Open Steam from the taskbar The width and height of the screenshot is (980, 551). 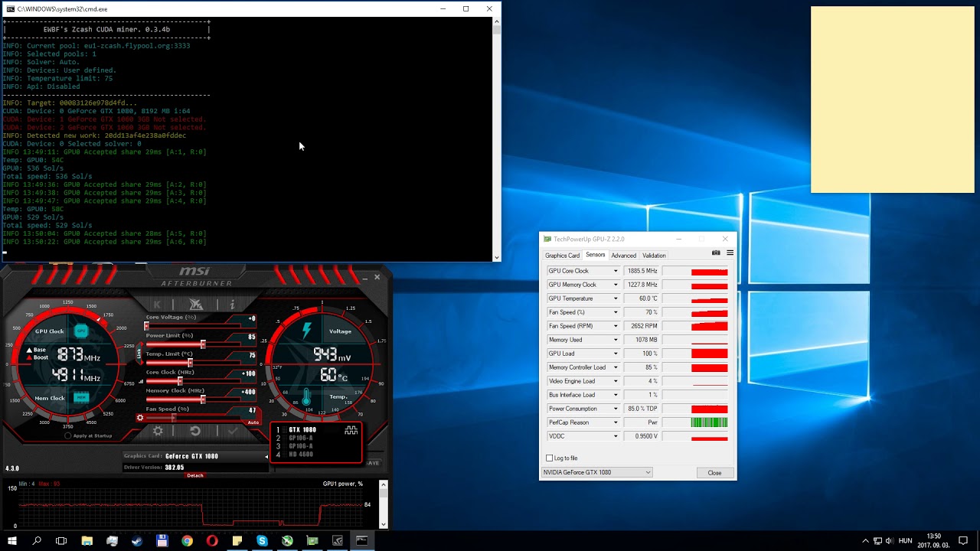(137, 541)
